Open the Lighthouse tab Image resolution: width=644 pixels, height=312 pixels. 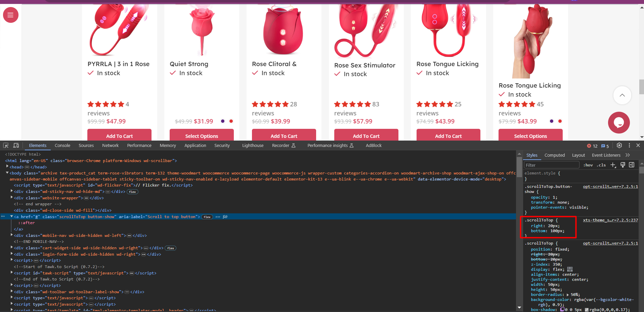point(253,145)
